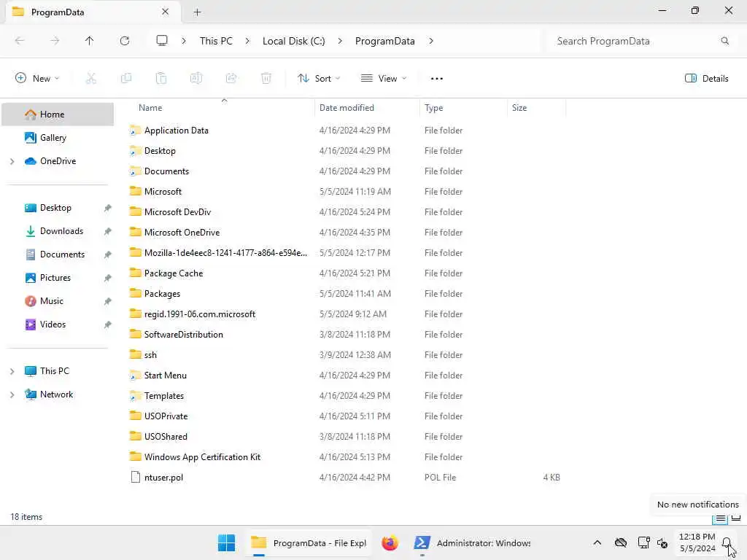Switch to large thumbnails view icon

point(736,518)
